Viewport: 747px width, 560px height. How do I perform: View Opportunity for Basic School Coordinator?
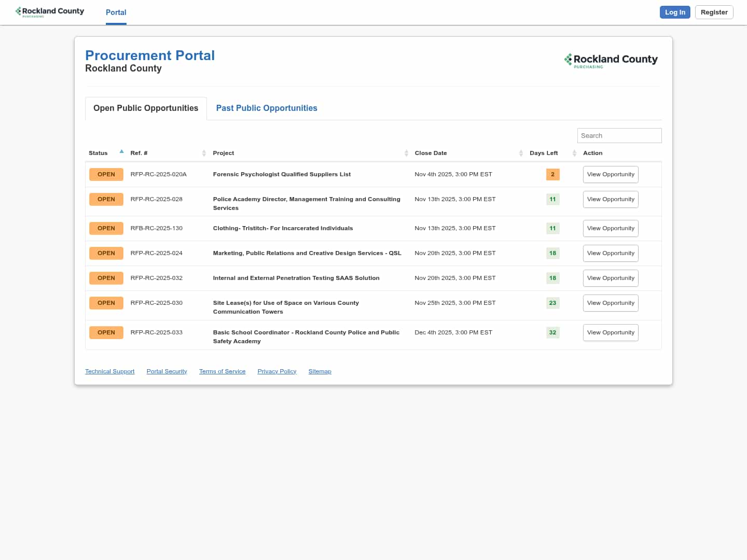pos(611,332)
